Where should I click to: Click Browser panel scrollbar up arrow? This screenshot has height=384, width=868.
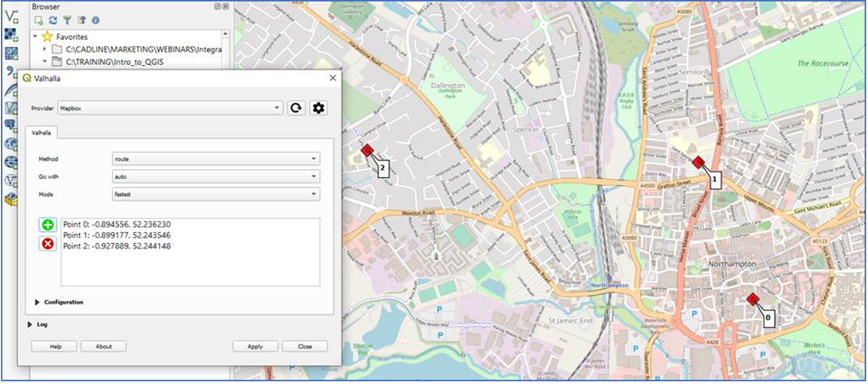coord(226,35)
